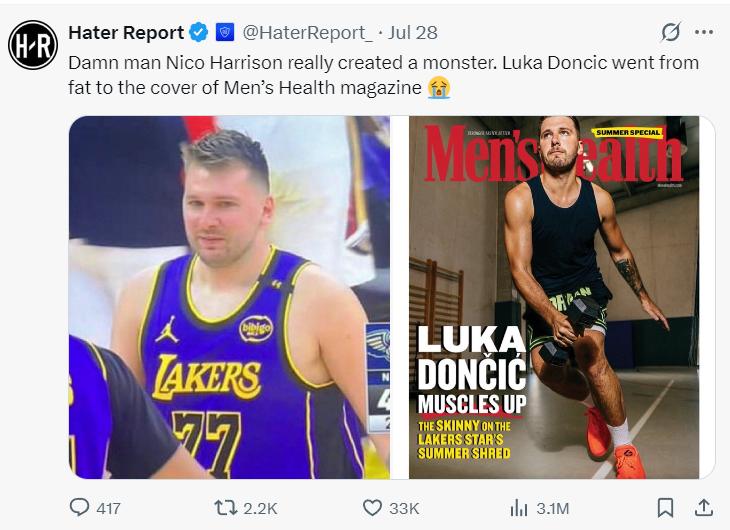The height and width of the screenshot is (530, 730).
Task: Open the Grok explain-post icon
Action: point(672,33)
